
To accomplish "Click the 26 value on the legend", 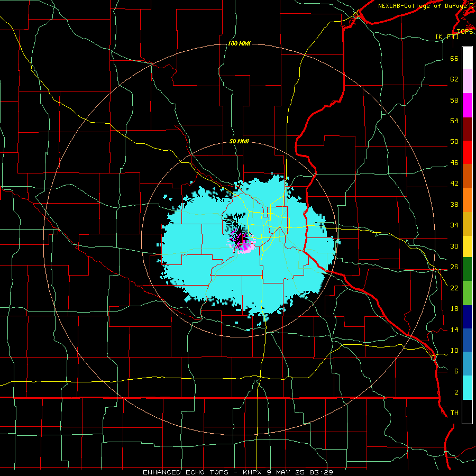I will click(454, 267).
